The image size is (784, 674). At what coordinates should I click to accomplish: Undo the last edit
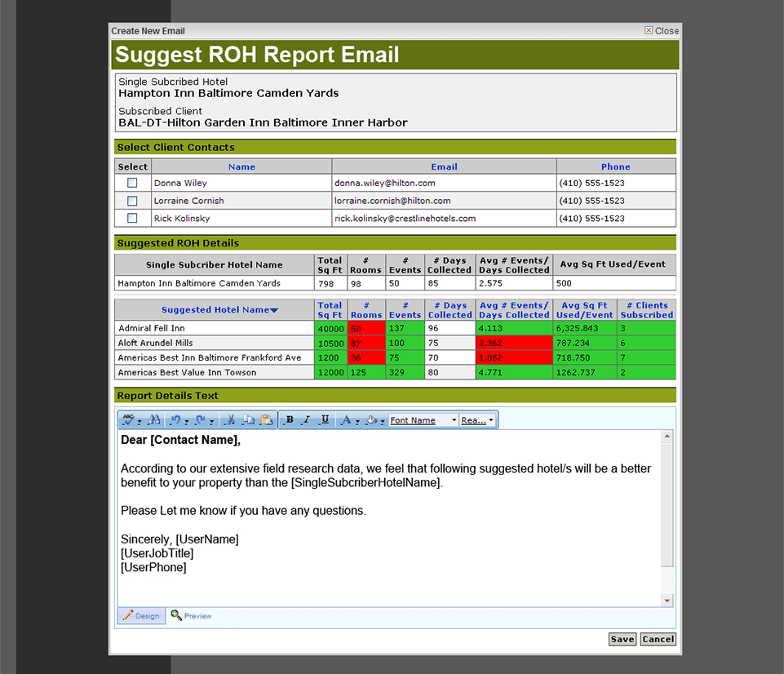click(175, 420)
